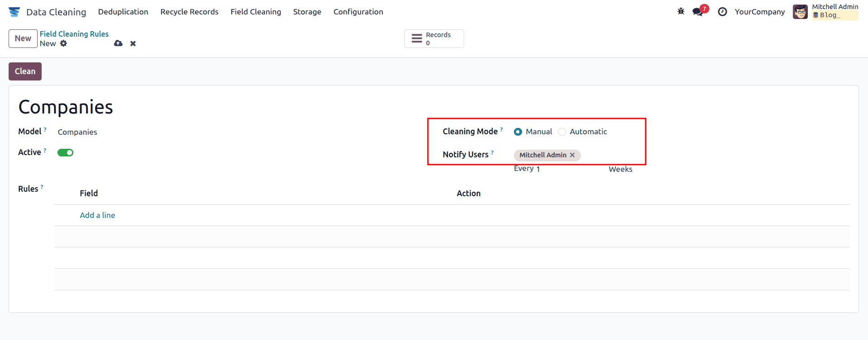Click the Mitchell Admin avatar picture
Image resolution: width=868 pixels, height=340 pixels.
pyautogui.click(x=800, y=12)
